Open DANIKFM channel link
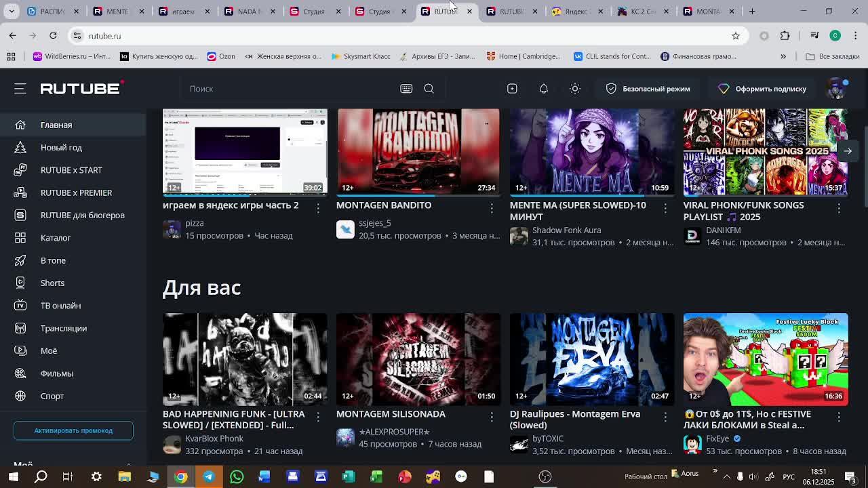The image size is (868, 488). click(x=723, y=230)
